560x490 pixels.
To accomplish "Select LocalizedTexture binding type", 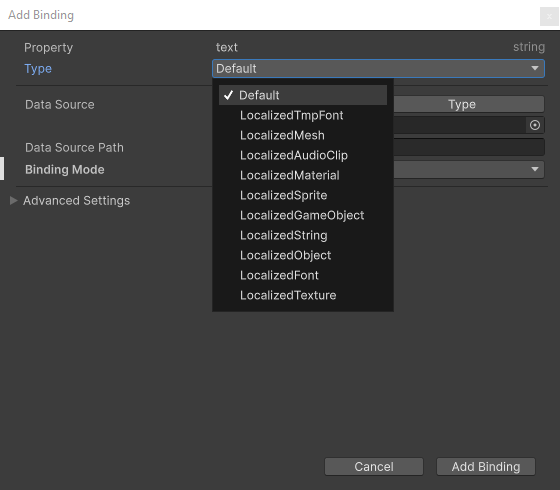I will pos(303,295).
